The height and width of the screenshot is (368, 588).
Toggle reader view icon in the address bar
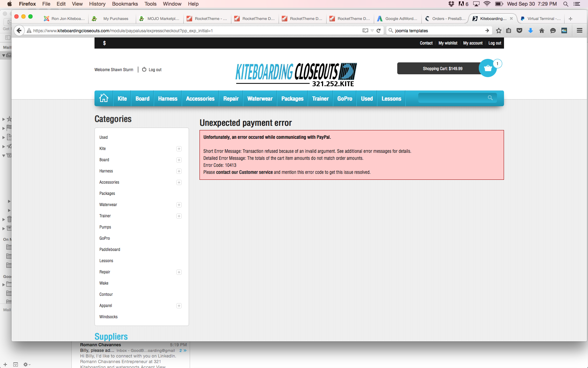click(365, 30)
